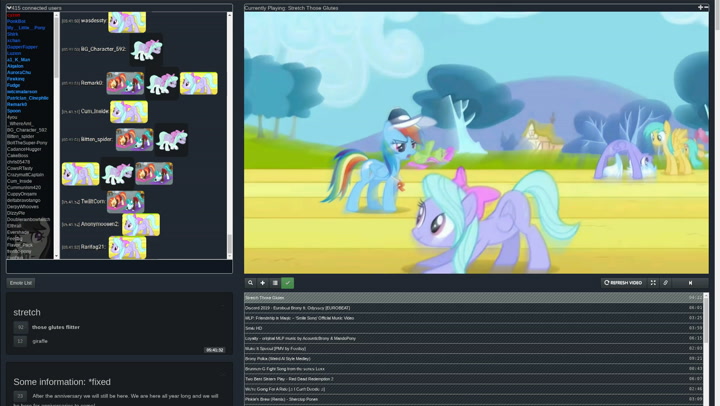Image resolution: width=720 pixels, height=406 pixels.
Task: Click user 'GopperFapper' in user list
Action: coord(22,47)
